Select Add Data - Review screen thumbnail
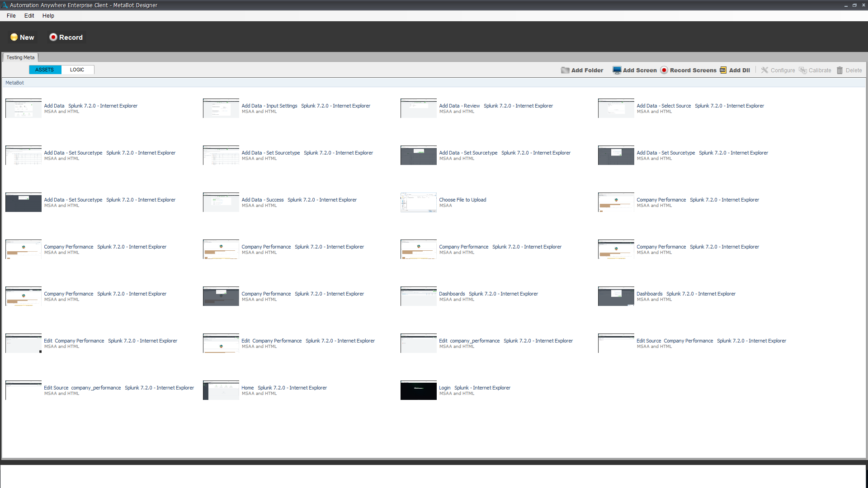The image size is (868, 488). pos(418,108)
